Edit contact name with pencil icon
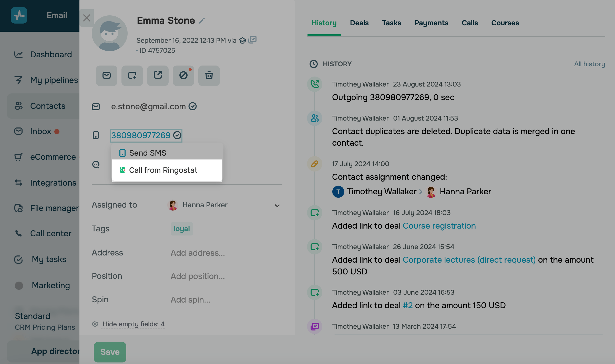Screen dimensions: 615x364 point(202,20)
